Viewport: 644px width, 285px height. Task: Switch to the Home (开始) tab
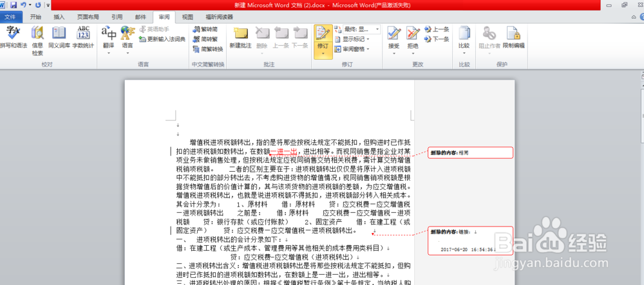(x=35, y=17)
